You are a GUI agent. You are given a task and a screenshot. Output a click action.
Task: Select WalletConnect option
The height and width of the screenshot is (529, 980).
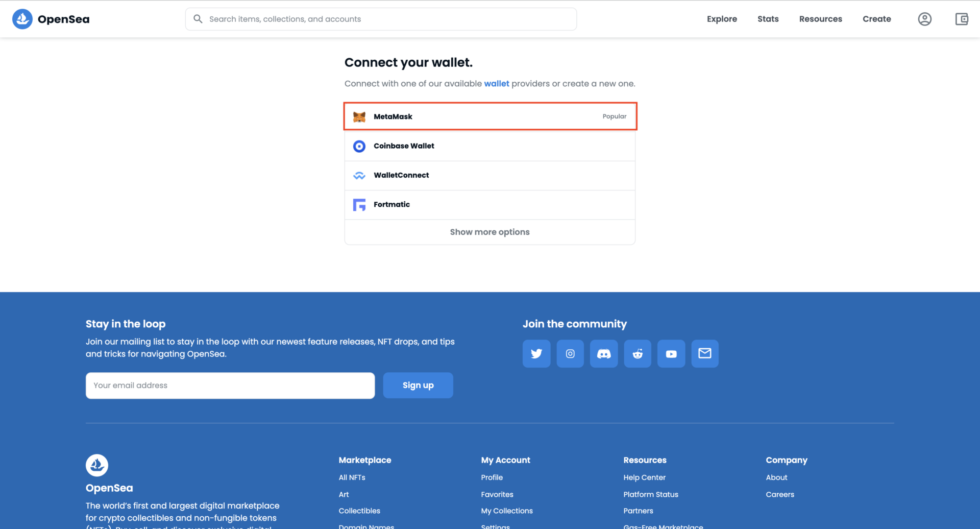(x=489, y=175)
